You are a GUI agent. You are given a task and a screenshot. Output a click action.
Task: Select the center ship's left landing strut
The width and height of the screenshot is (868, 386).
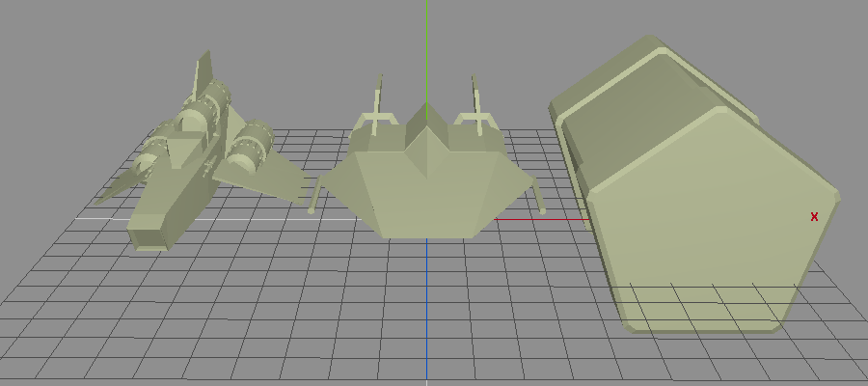click(x=312, y=196)
